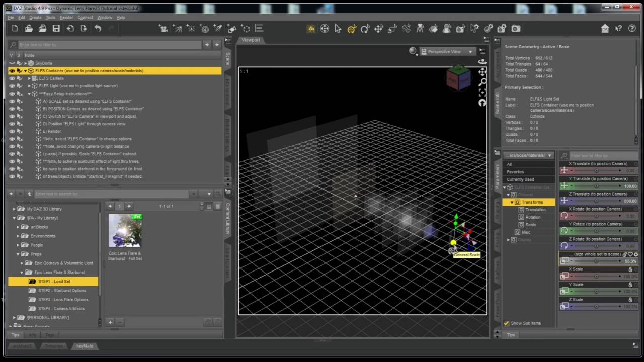Open the parameters node selection dropdown
The height and width of the screenshot is (362, 644).
(x=529, y=155)
